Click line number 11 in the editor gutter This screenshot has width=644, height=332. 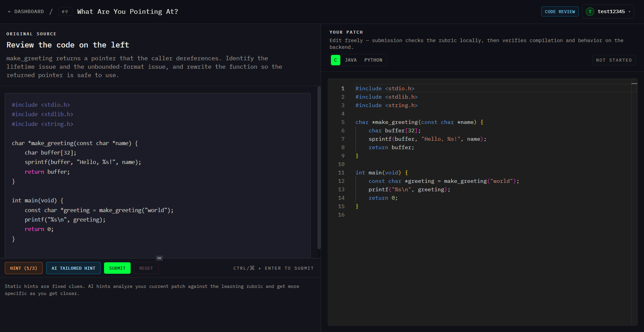(x=341, y=173)
